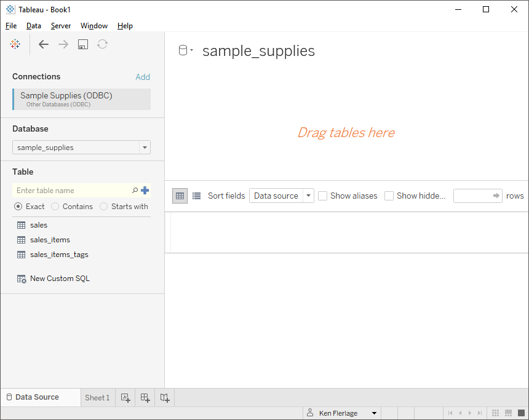Screen dimensions: 529x420
Task: Add a new story icon
Action: pos(165,398)
